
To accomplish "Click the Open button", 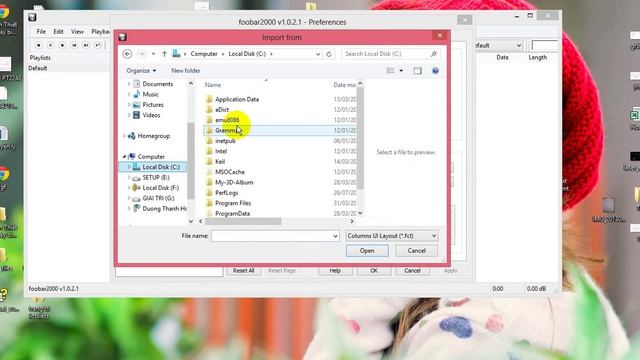I will pos(367,251).
